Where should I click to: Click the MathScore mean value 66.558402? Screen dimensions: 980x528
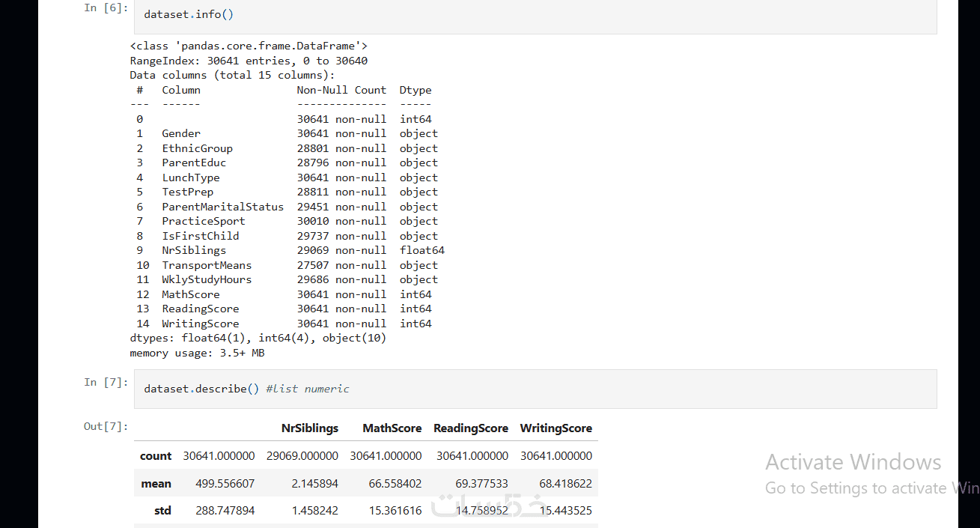pyautogui.click(x=395, y=484)
